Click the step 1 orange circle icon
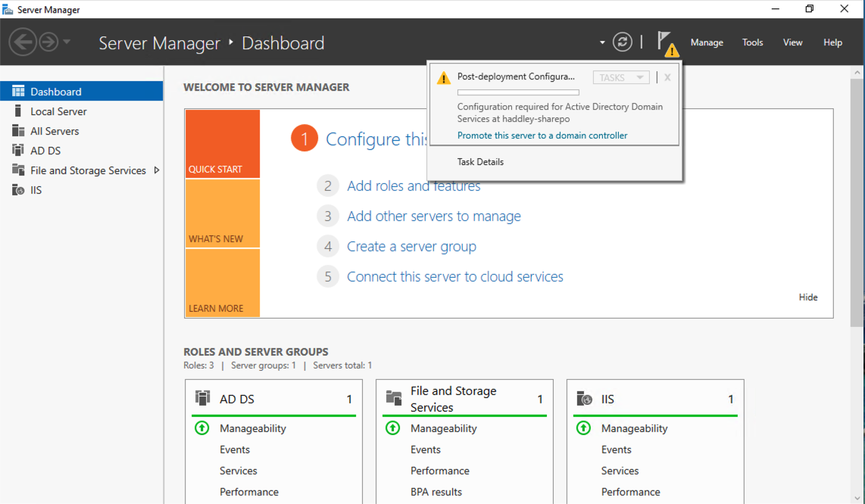 (304, 138)
